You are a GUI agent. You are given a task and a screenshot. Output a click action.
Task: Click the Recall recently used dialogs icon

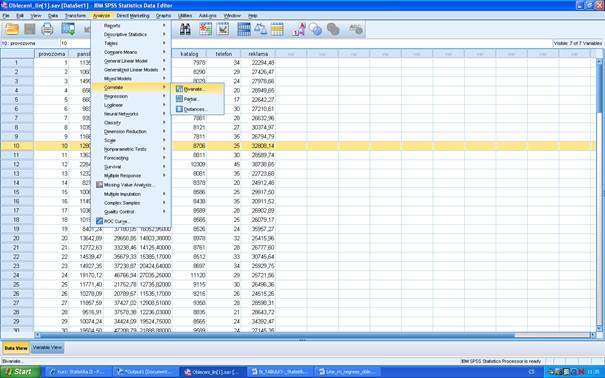pyautogui.click(x=68, y=29)
